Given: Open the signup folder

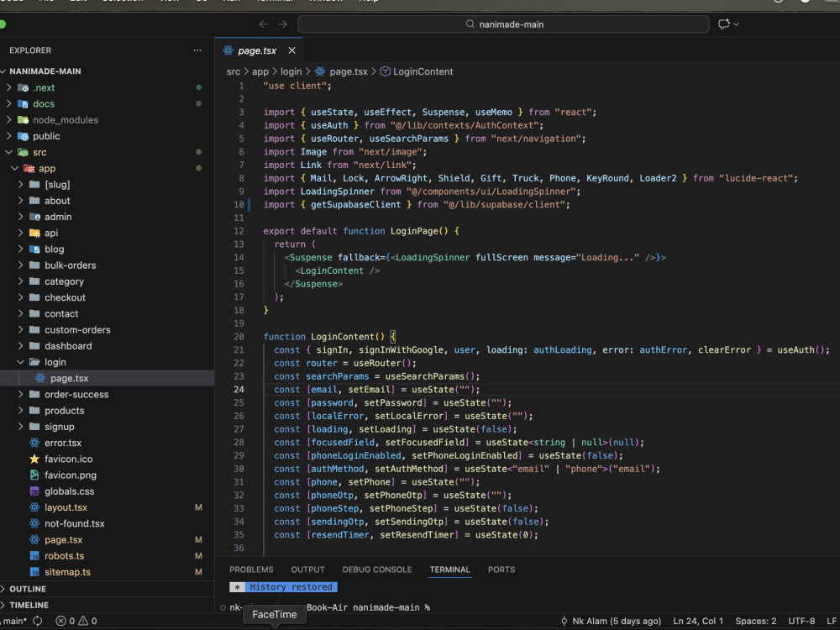Looking at the screenshot, I should pyautogui.click(x=59, y=427).
